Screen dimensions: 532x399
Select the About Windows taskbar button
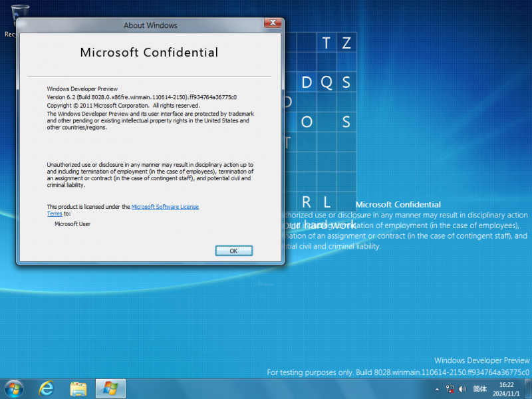[110, 389]
